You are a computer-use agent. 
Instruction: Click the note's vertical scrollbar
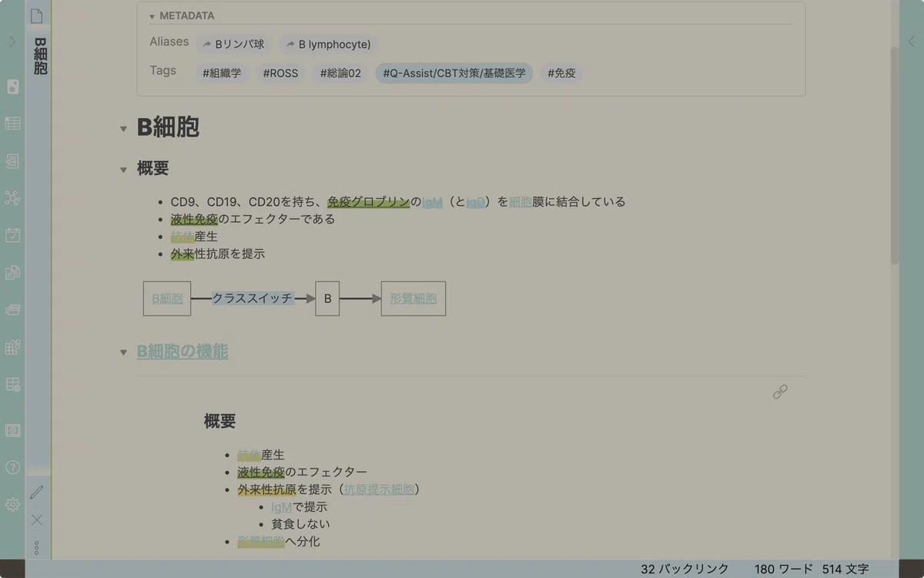[x=894, y=154]
